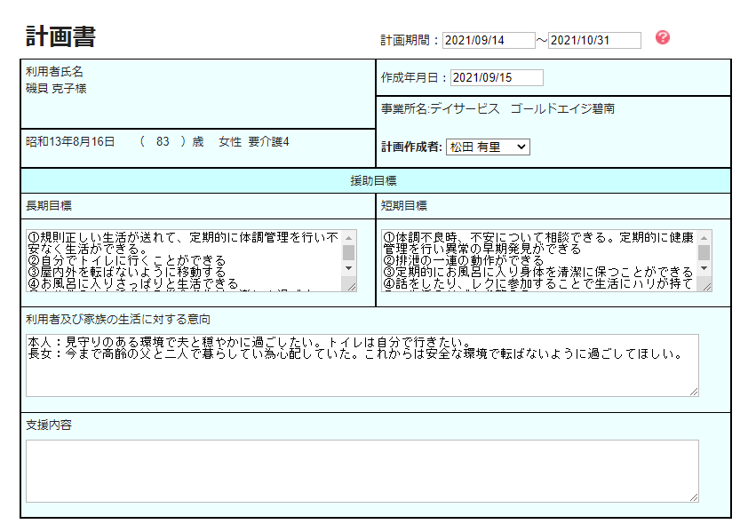Click the plan period start date field
Screen dimensions: 756x532
489,41
